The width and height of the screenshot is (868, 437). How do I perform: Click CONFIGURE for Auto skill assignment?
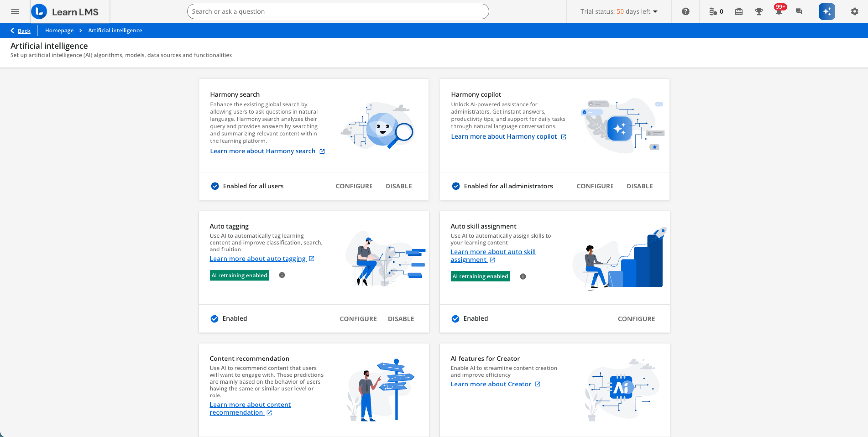[636, 318]
